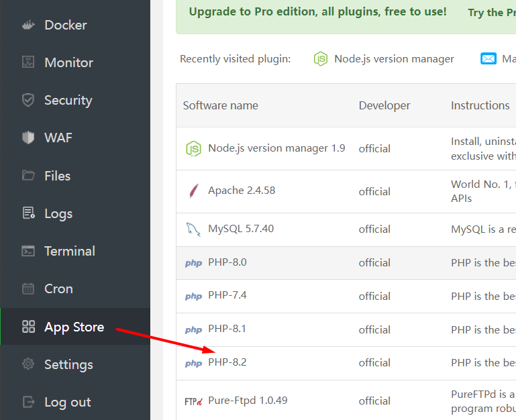This screenshot has width=516, height=420.
Task: Click the WAF shield icon
Action: tap(28, 138)
